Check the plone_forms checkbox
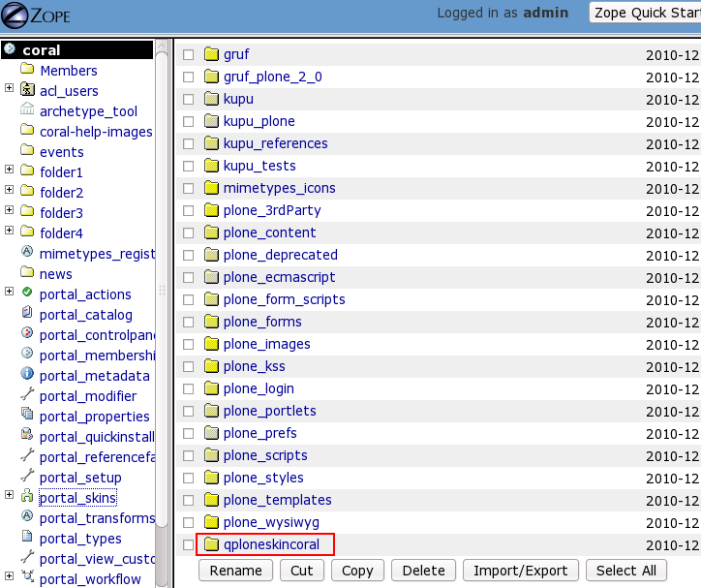The height and width of the screenshot is (588, 701). coord(188,323)
